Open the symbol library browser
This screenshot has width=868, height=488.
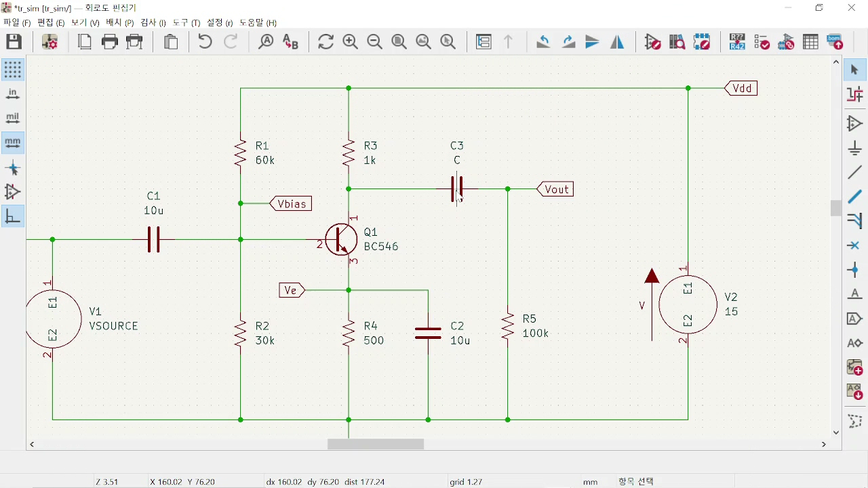(677, 42)
